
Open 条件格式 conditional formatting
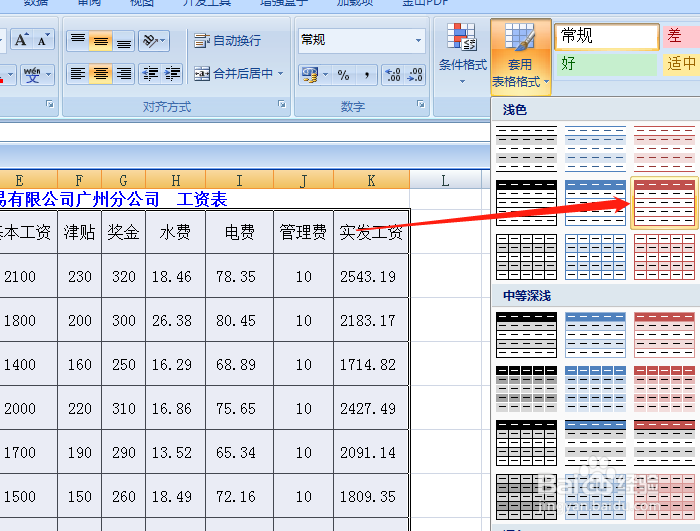tap(462, 54)
